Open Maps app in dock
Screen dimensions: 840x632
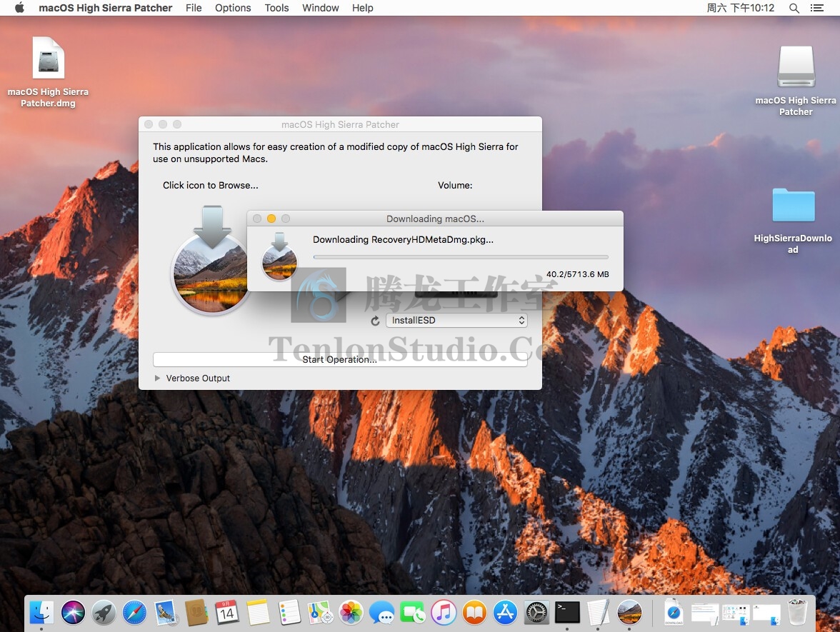click(320, 612)
